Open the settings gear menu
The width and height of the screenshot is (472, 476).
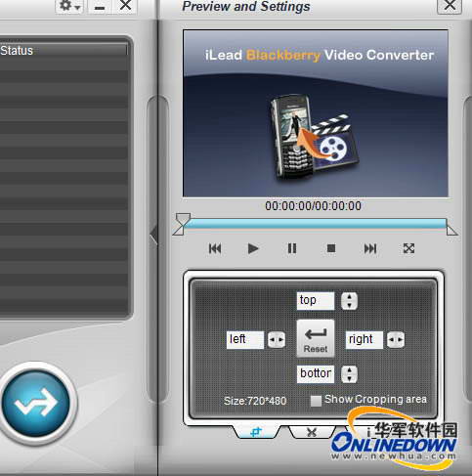click(x=69, y=6)
